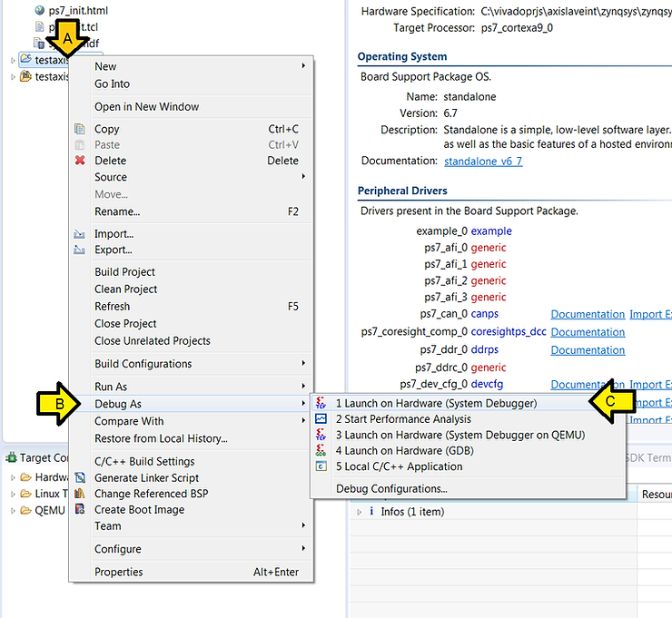Click the Linux TCF Agent folder icon
Viewport: 672px width, 618px height.
click(x=26, y=494)
